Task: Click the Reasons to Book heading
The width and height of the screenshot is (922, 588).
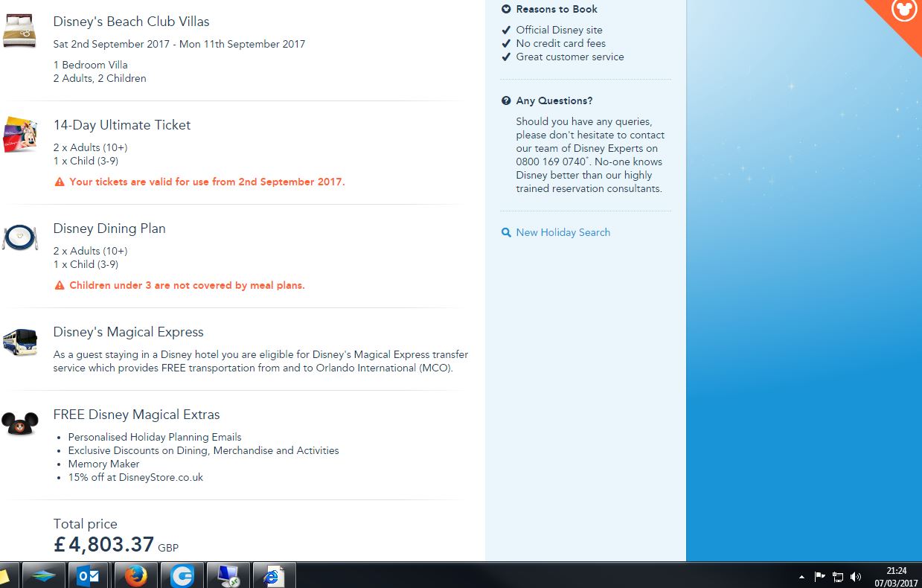Action: pos(557,9)
